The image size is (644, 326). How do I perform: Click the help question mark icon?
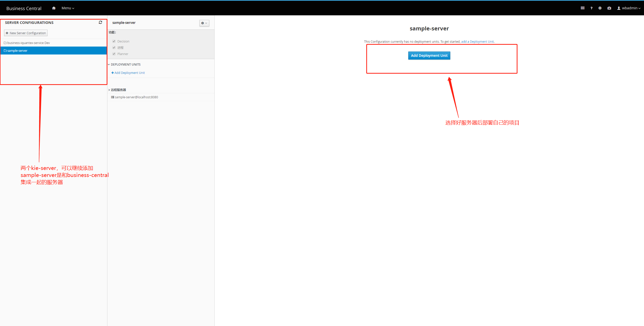coord(591,8)
